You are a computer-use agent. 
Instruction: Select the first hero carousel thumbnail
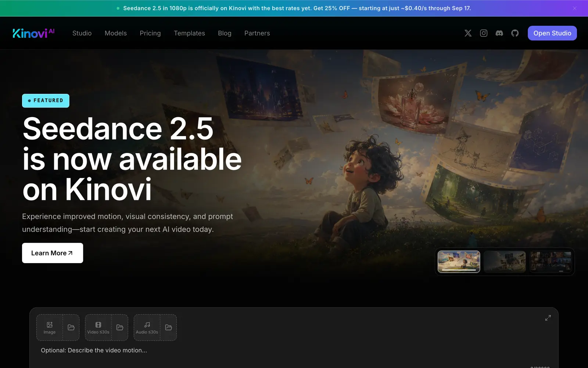pos(459,262)
